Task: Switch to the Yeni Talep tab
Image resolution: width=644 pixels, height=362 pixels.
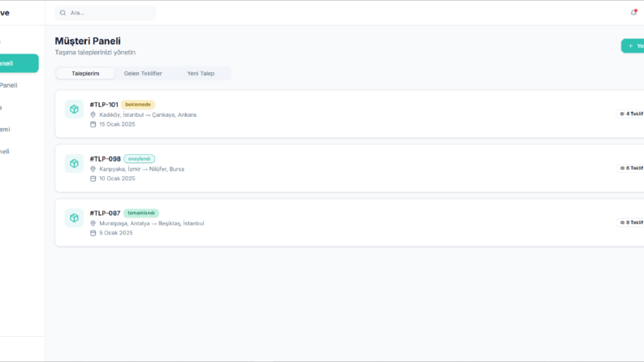Action: tap(201, 74)
